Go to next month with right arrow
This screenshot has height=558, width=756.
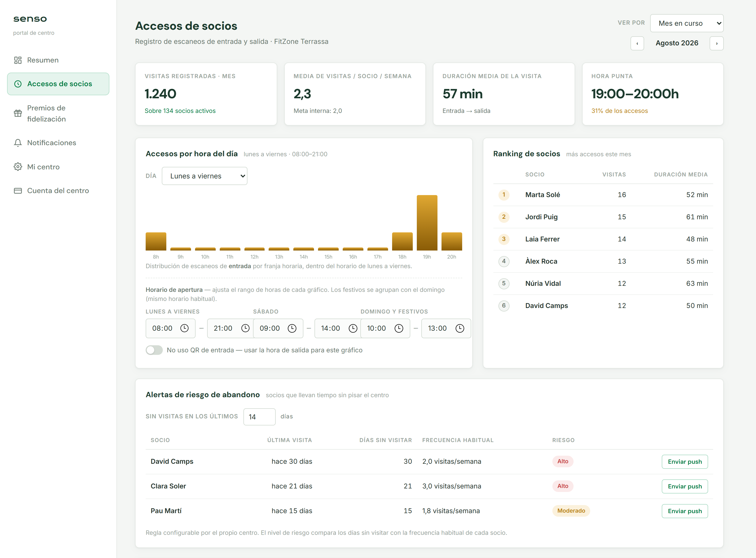pyautogui.click(x=716, y=43)
